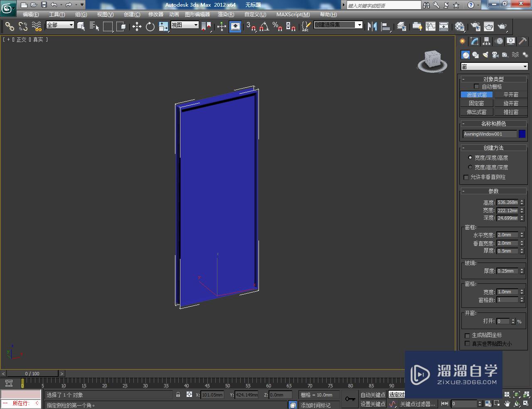Enable 允许非垂直侧柱 checkbox

point(466,177)
